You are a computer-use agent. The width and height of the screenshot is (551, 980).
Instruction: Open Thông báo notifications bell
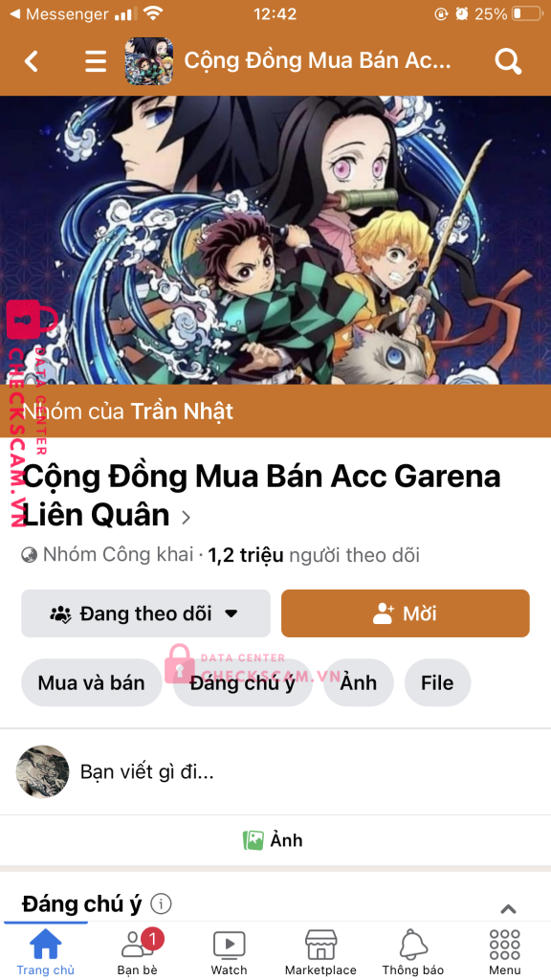pyautogui.click(x=412, y=945)
